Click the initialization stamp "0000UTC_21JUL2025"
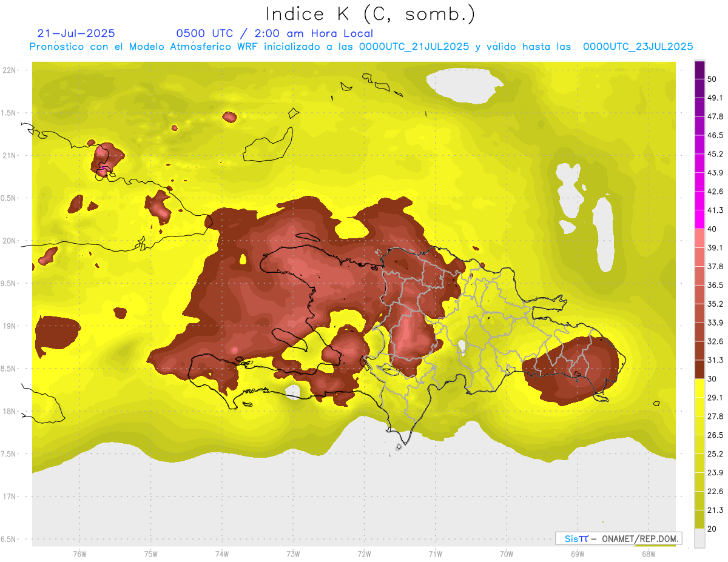The height and width of the screenshot is (562, 728). click(x=414, y=47)
